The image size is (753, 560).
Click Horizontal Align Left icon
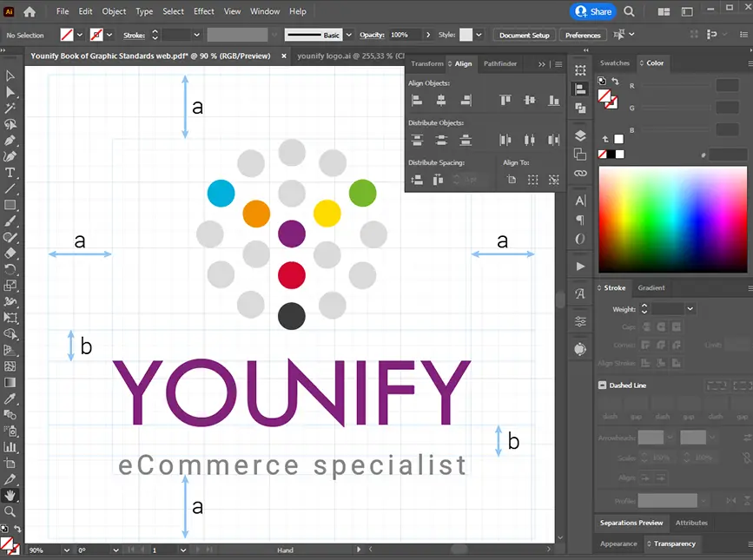pyautogui.click(x=417, y=100)
